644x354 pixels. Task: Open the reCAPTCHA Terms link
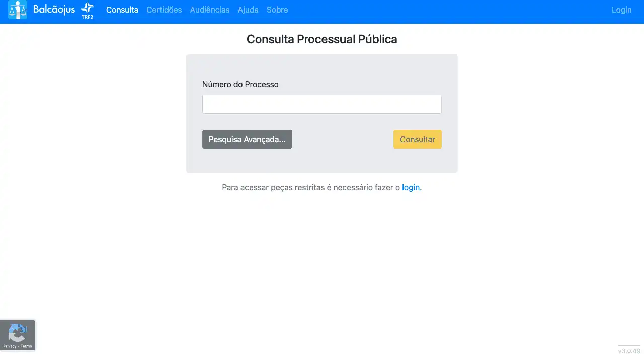[x=26, y=346]
